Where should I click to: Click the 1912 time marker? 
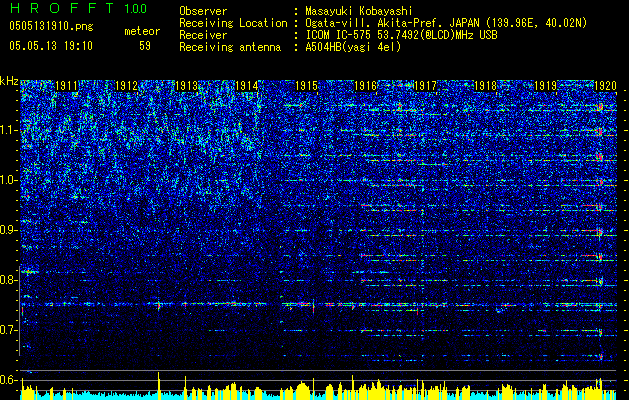(x=126, y=86)
